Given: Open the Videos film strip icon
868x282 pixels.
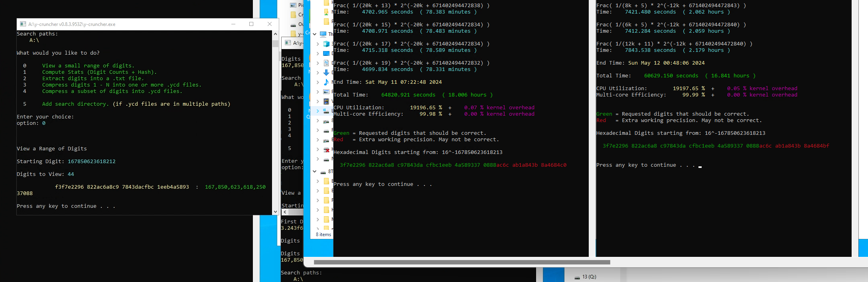Looking at the screenshot, I should point(326,101).
